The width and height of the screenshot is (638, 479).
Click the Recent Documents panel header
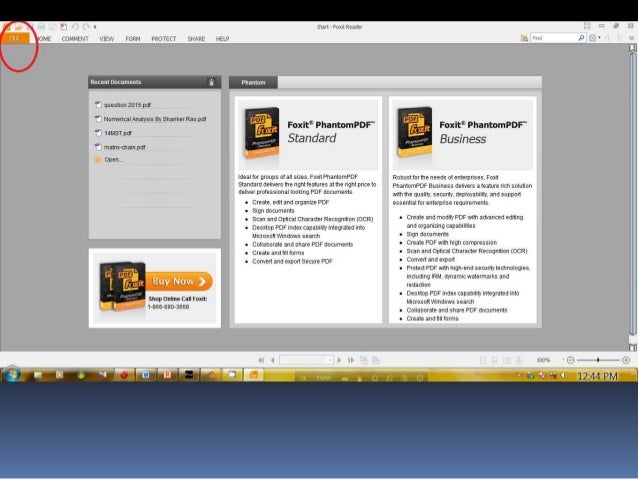coord(155,82)
